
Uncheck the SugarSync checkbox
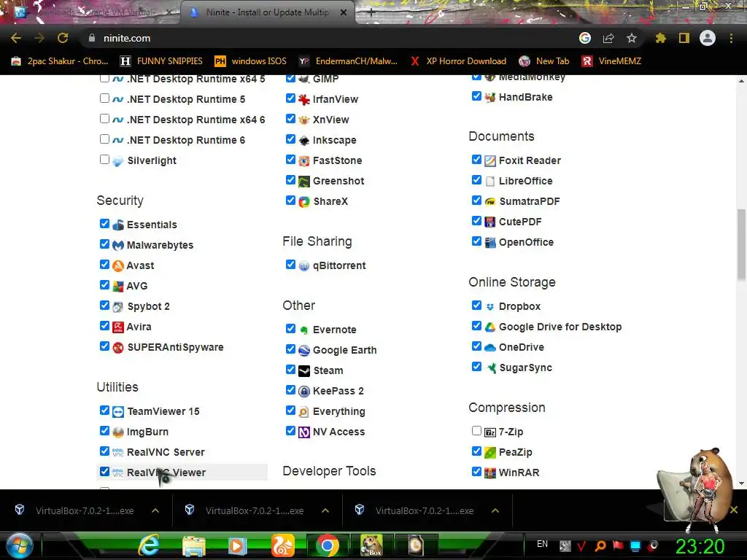[476, 366]
